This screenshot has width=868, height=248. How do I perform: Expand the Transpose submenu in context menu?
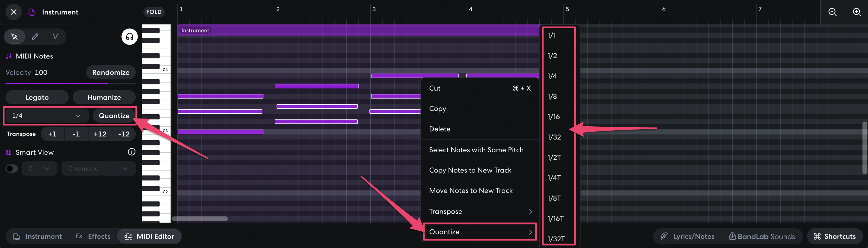click(480, 211)
